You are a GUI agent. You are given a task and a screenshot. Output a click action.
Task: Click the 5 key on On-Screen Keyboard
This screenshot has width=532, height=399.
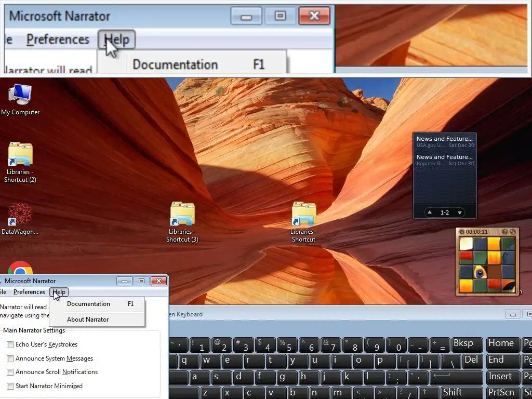287,345
